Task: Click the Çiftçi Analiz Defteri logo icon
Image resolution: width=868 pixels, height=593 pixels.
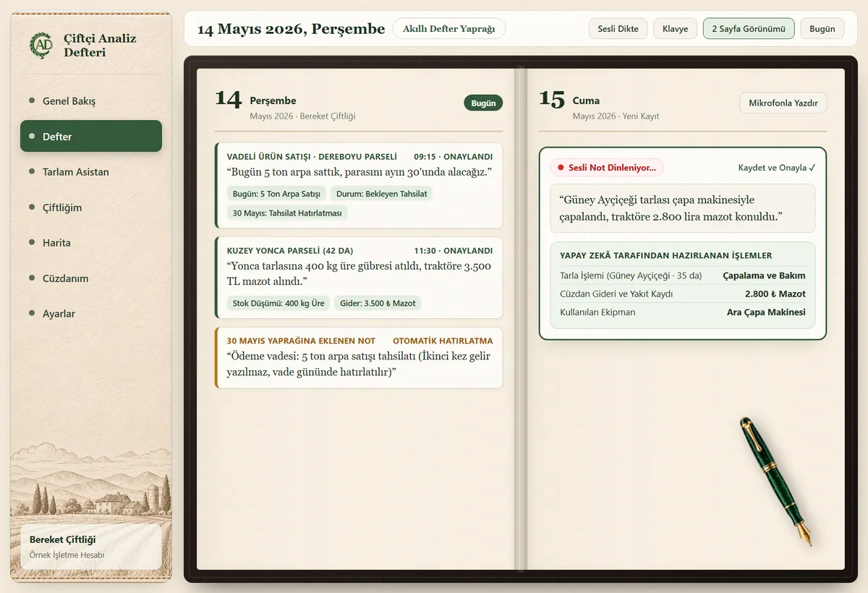Action: [x=41, y=46]
